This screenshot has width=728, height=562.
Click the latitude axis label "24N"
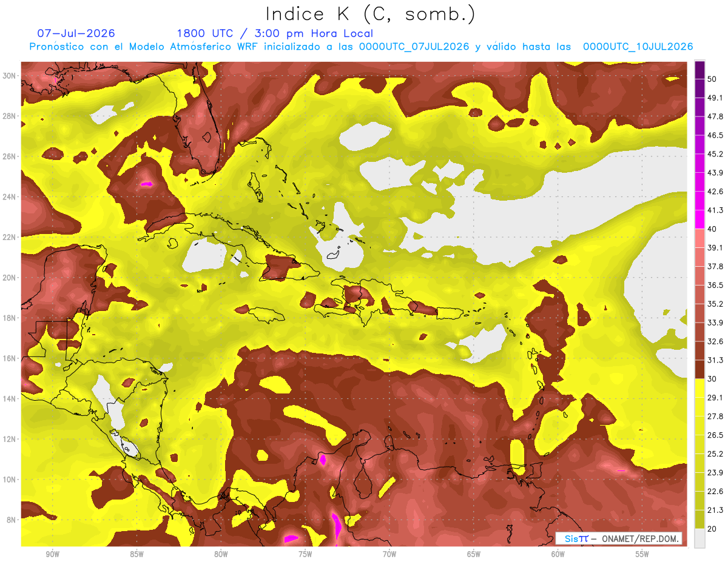[x=10, y=197]
